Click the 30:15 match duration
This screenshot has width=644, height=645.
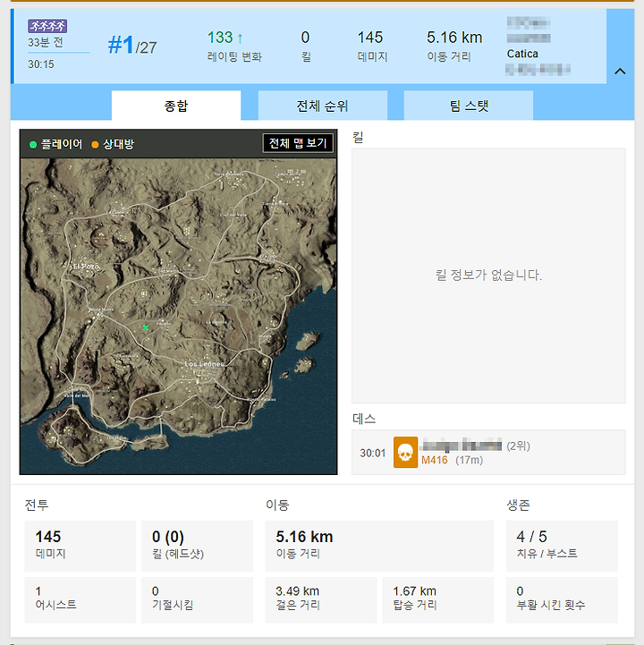click(x=41, y=64)
